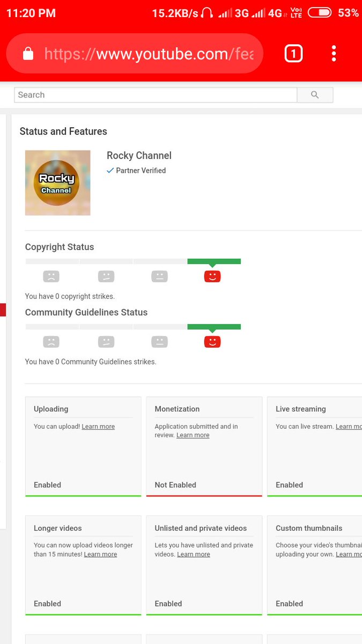Tap the Rocky Channel name text
The image size is (362, 644).
pos(139,156)
